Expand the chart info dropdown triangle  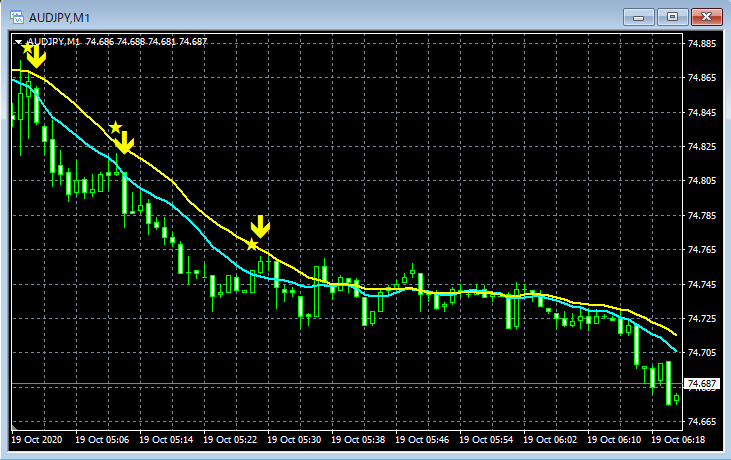click(18, 42)
